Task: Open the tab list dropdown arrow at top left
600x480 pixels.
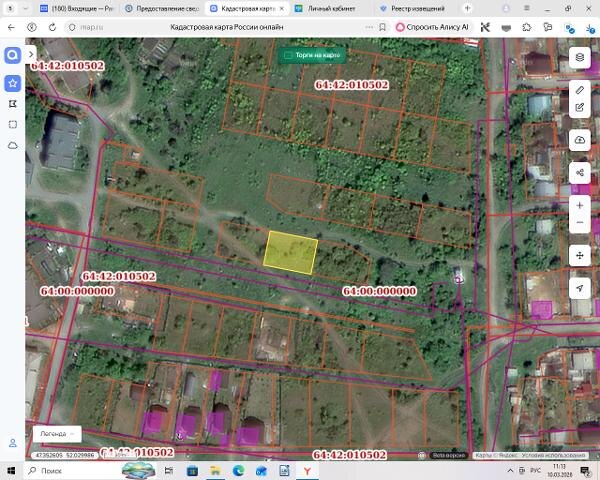Action: pos(25,8)
